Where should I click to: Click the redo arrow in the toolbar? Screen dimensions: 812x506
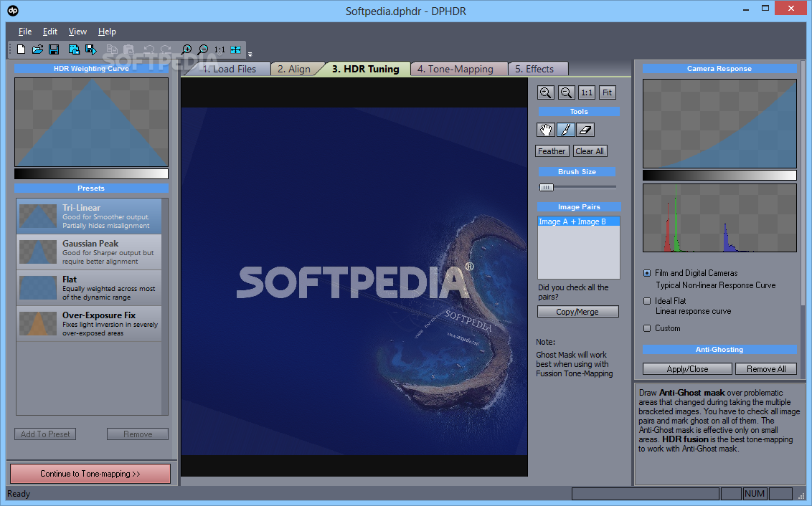coord(166,49)
